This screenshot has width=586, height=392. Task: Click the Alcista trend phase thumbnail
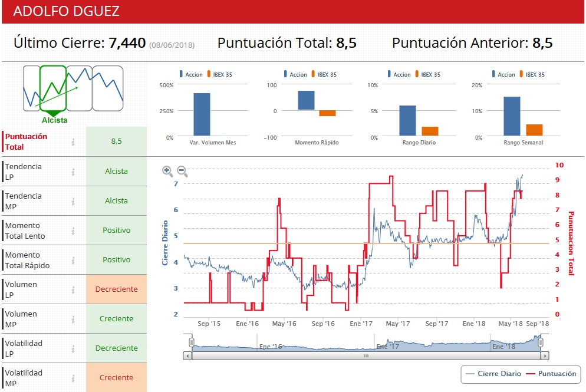coord(53,88)
